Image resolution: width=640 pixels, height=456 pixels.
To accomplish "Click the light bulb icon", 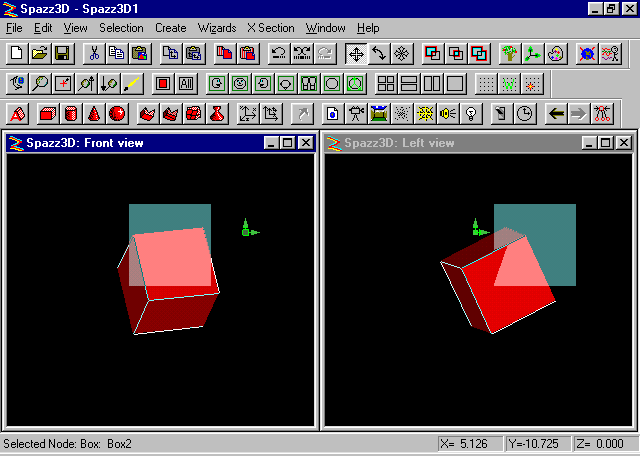I will pyautogui.click(x=471, y=114).
